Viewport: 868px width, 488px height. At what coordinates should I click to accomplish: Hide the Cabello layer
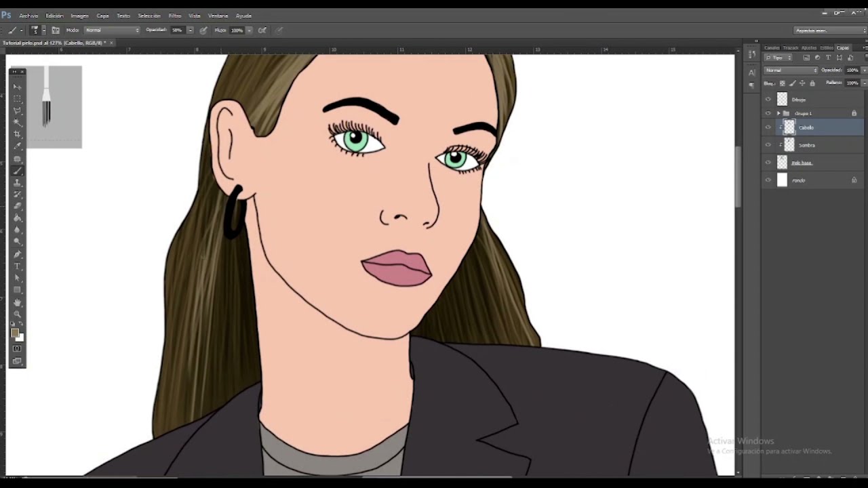768,127
